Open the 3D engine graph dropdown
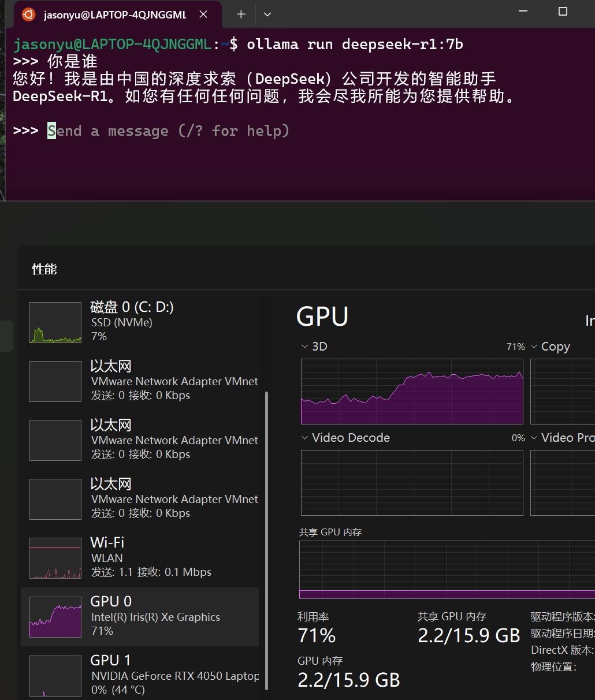 coord(304,347)
